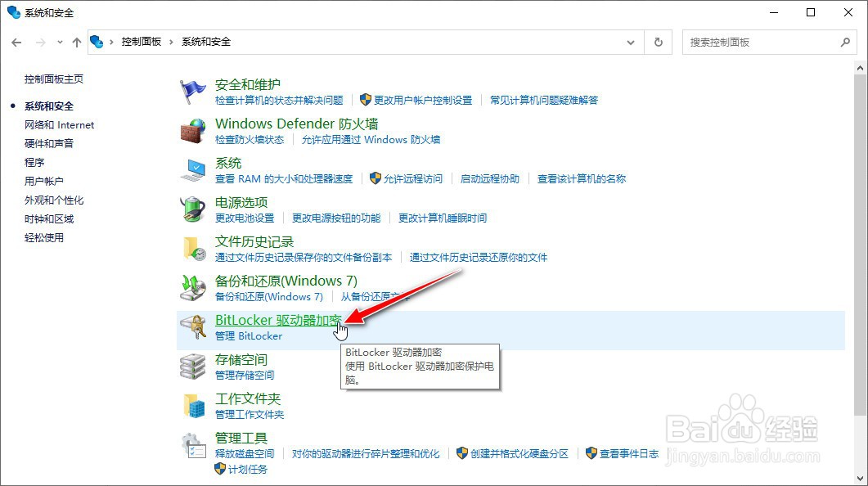Expand the address bar history dropdown
The height and width of the screenshot is (486, 868).
pyautogui.click(x=631, y=42)
